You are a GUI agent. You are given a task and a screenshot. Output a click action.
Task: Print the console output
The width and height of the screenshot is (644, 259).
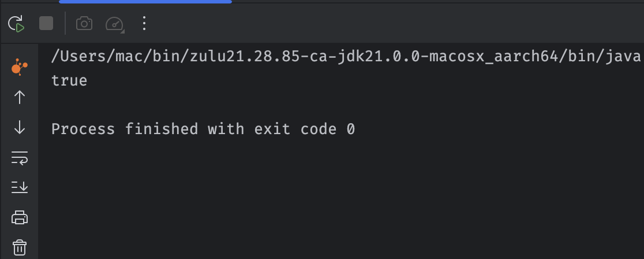click(19, 217)
